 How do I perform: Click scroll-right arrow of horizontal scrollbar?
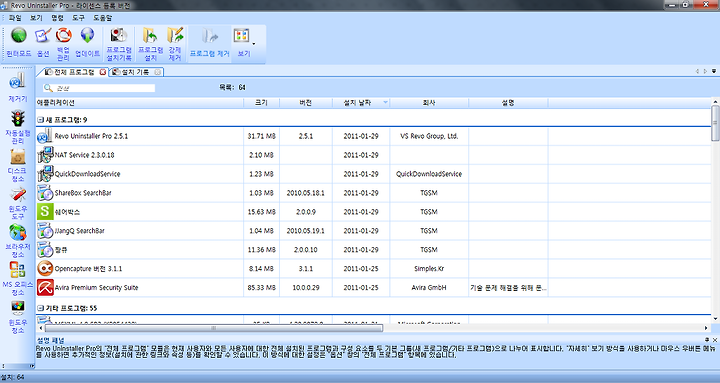(x=706, y=328)
